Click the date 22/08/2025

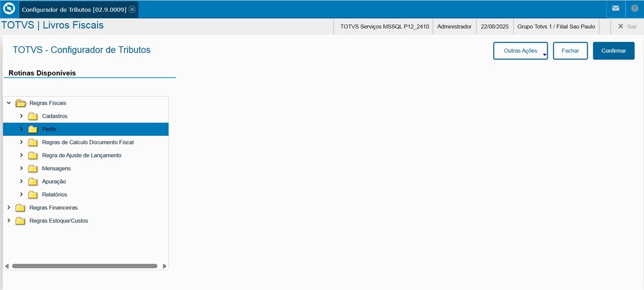point(495,26)
